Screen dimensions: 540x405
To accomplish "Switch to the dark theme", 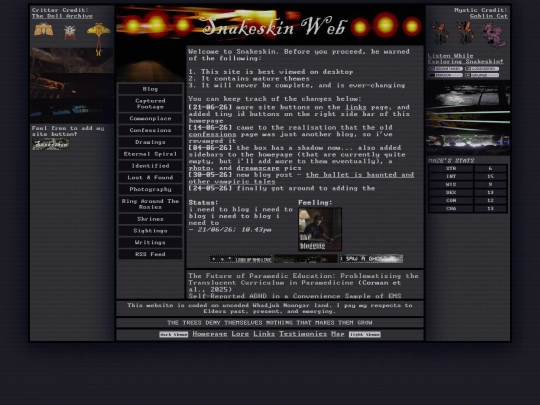I will coord(174,334).
